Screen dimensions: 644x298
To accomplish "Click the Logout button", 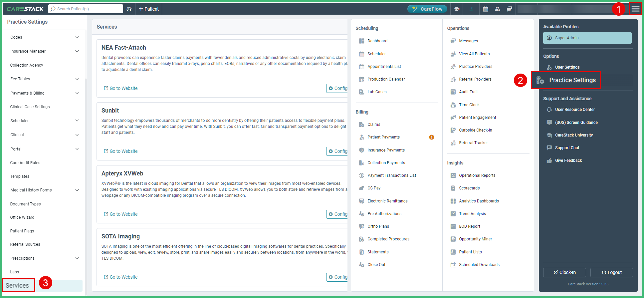I will 611,272.
